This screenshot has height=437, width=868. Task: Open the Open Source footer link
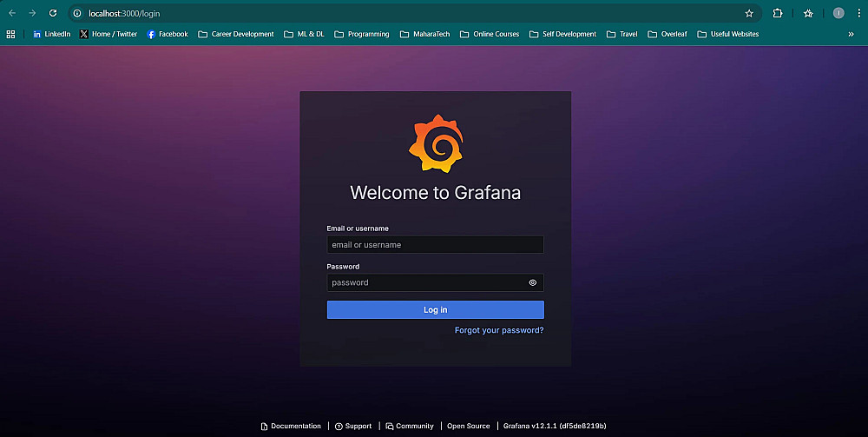pyautogui.click(x=469, y=426)
